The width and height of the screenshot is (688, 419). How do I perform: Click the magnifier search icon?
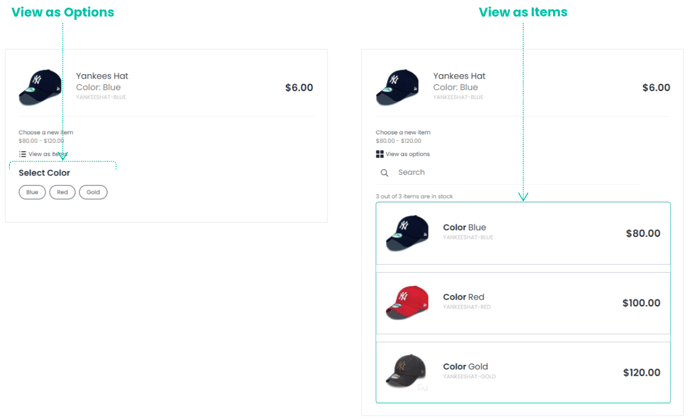[x=384, y=173]
